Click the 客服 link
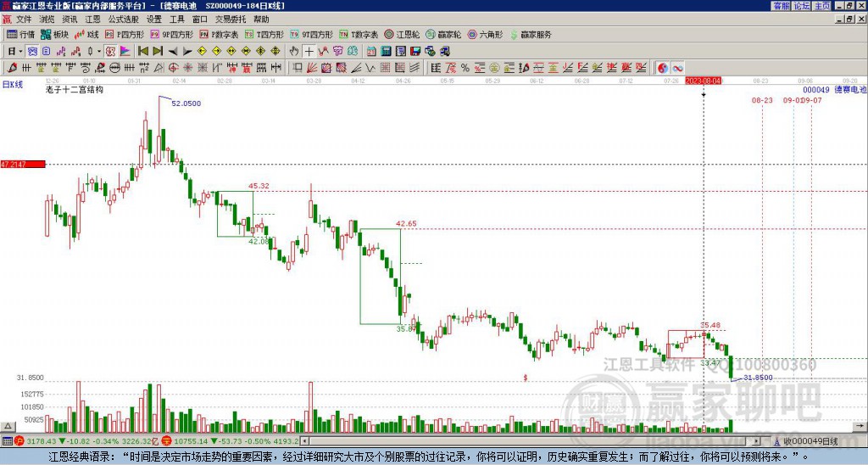868x465 pixels. [x=781, y=6]
